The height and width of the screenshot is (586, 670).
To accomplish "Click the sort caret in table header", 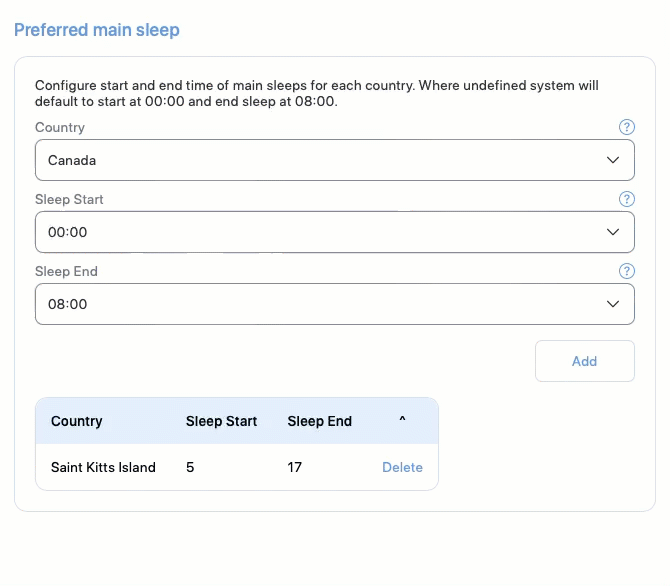I will (402, 419).
